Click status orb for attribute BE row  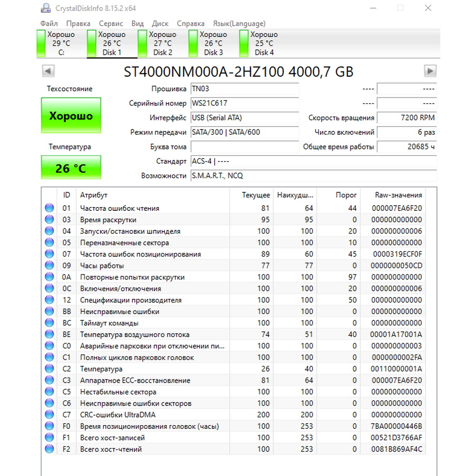(x=49, y=334)
